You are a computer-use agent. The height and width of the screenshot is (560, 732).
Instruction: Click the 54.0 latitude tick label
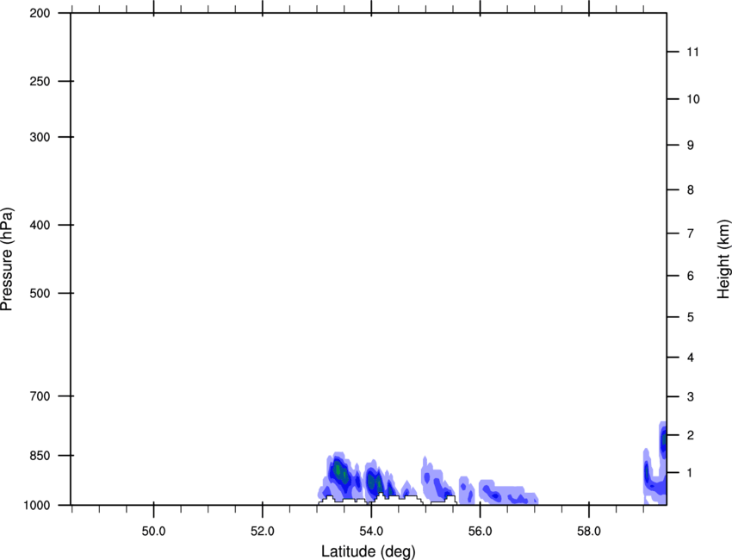(371, 528)
